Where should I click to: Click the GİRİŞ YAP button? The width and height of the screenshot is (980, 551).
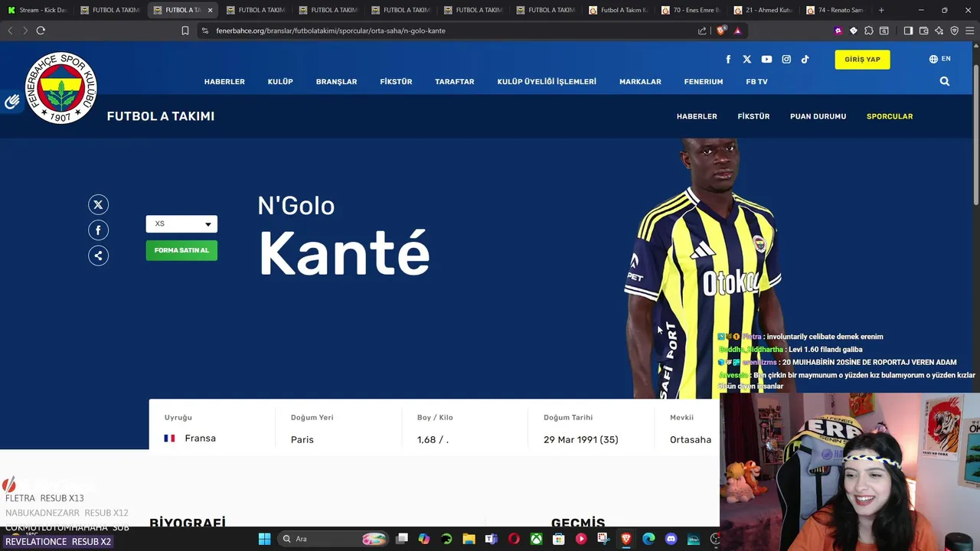(x=862, y=59)
